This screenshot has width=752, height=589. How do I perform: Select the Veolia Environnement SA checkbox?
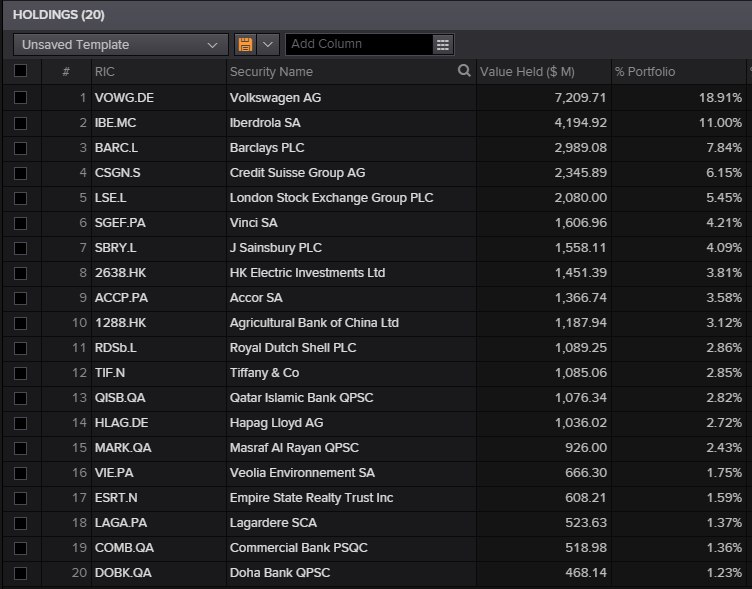(20, 473)
